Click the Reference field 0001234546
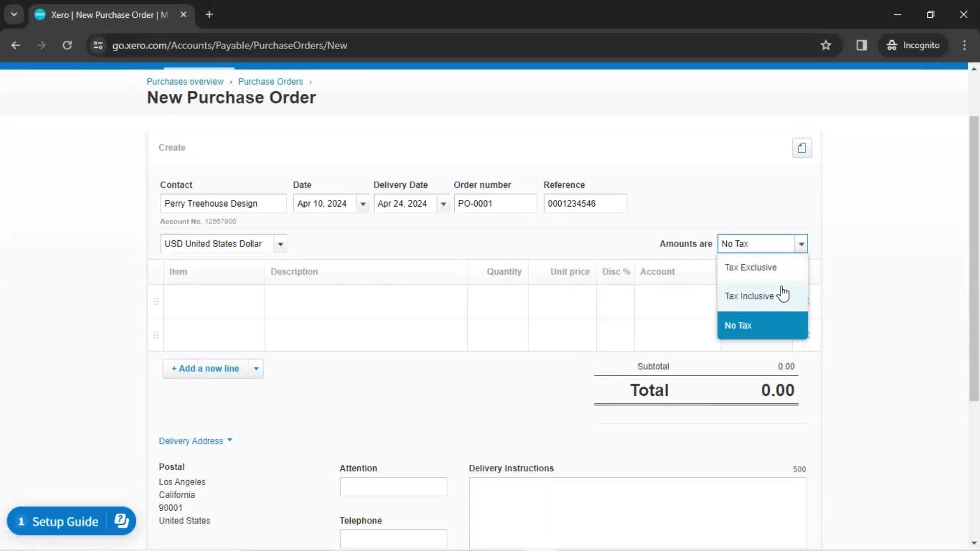Screen dimensions: 980x551 585,204
